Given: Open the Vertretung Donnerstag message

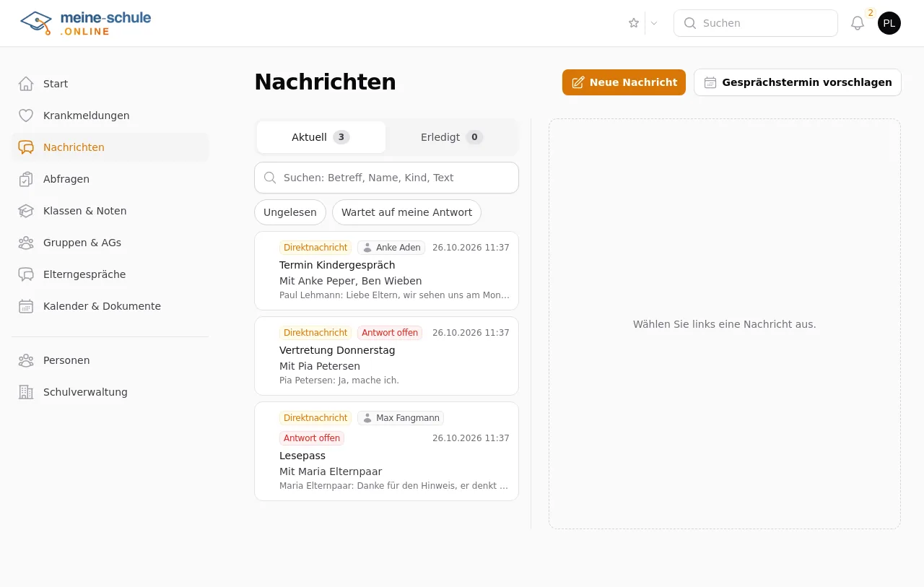Looking at the screenshot, I should pyautogui.click(x=386, y=356).
